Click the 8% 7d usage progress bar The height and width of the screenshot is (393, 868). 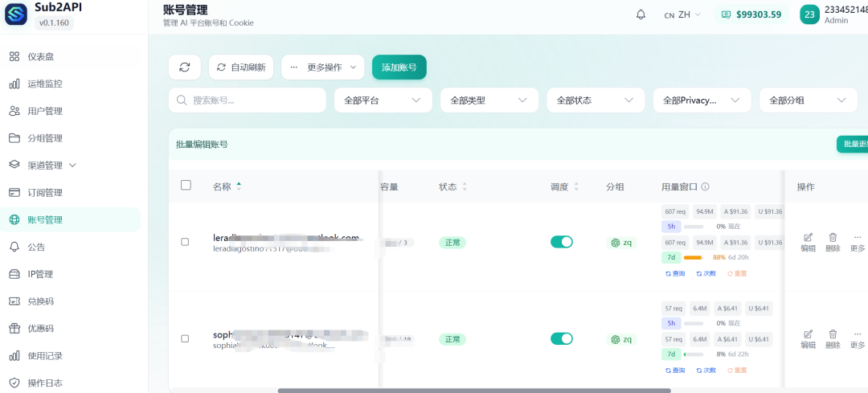click(x=694, y=354)
